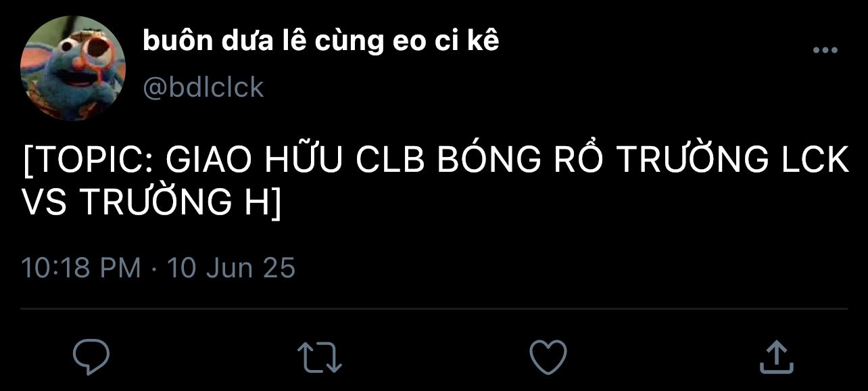The width and height of the screenshot is (868, 391).
Task: View the blue mouse profile avatar
Action: pos(73,68)
